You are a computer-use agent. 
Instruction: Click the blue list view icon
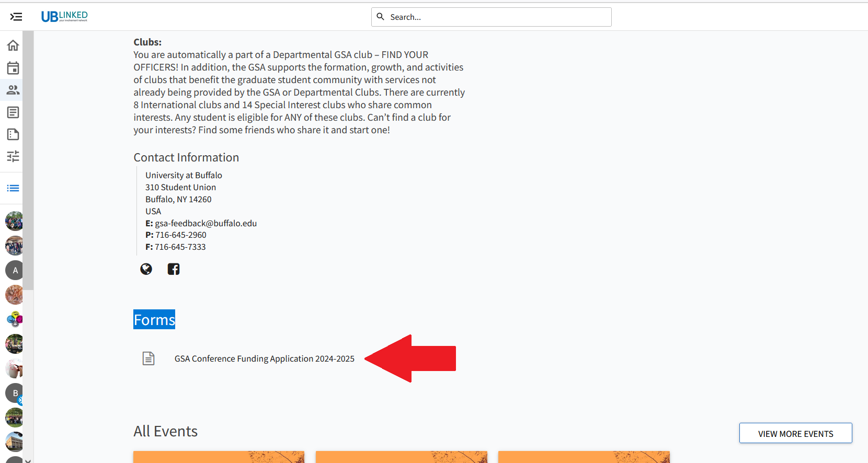pos(13,188)
